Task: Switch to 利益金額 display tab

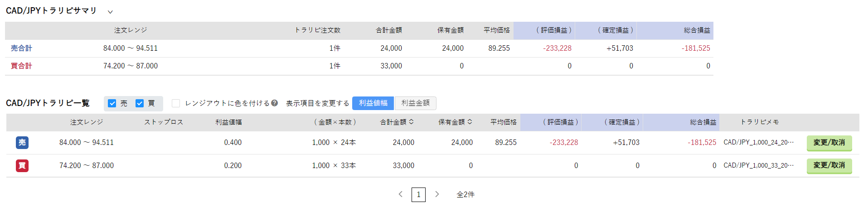Action: click(416, 103)
